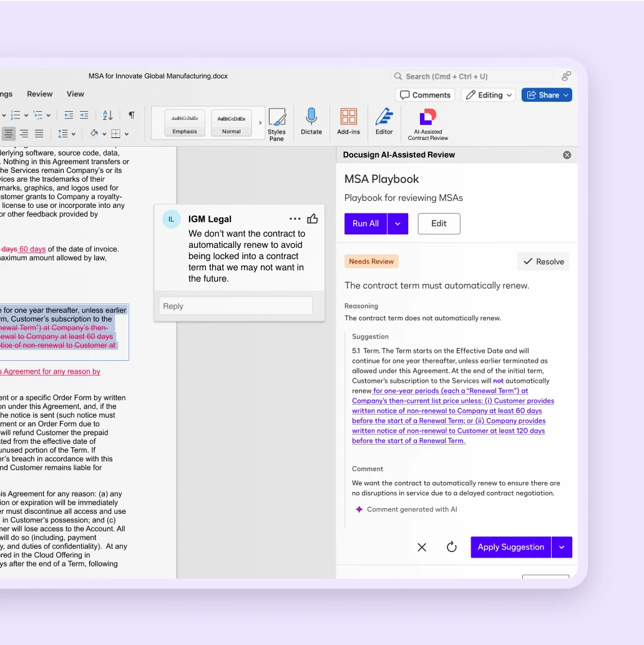Screen dimensions: 644x645
Task: Click the magnifying glass search icon
Action: tap(398, 77)
